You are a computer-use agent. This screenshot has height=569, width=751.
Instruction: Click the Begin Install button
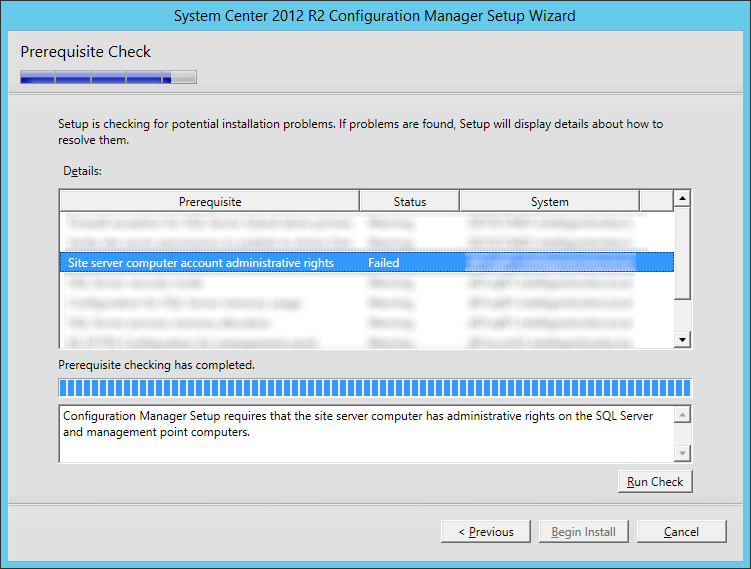(583, 532)
